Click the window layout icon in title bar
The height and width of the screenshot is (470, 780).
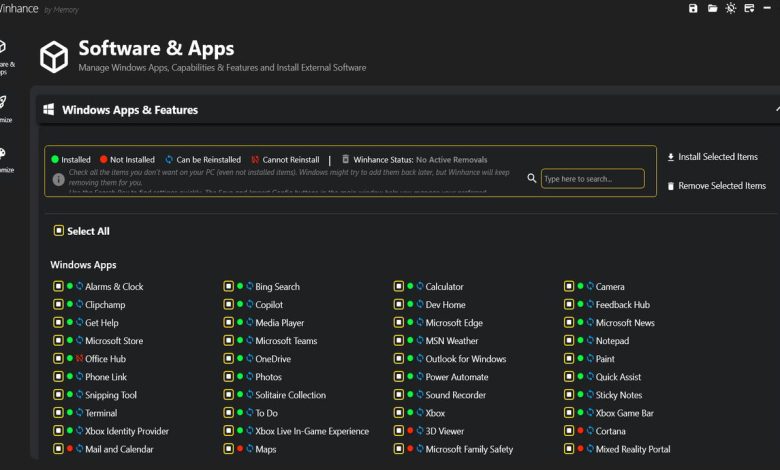pos(749,8)
